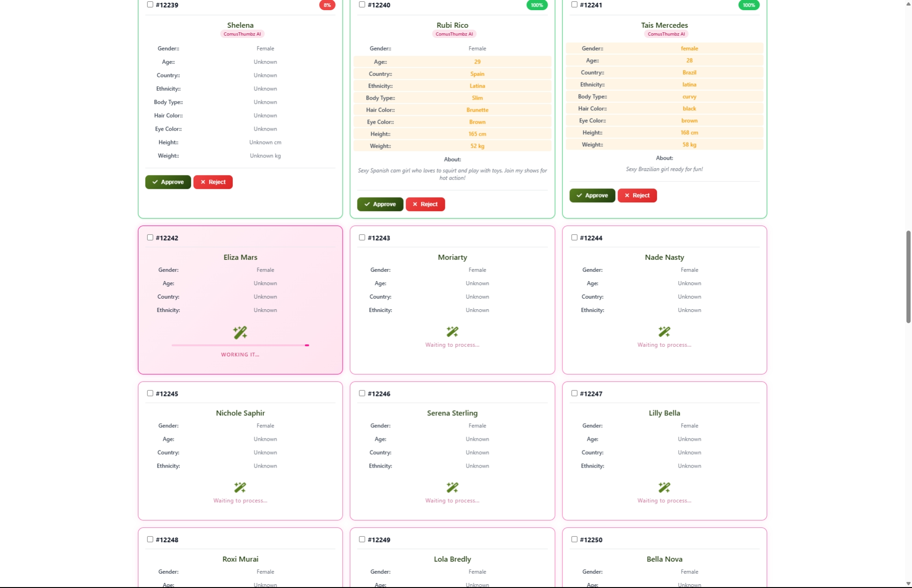Viewport: 912px width, 588px height.
Task: Tick the checkbox next to #12243
Action: 362,237
